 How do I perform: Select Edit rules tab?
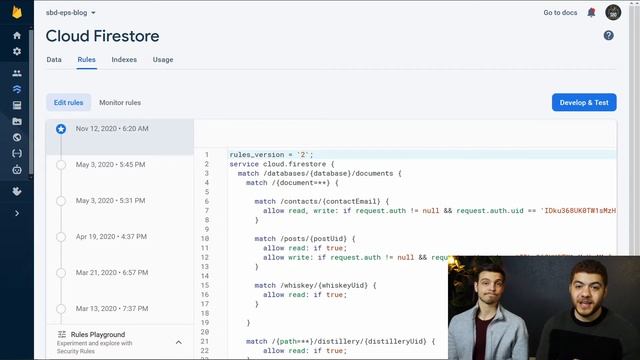tap(69, 102)
